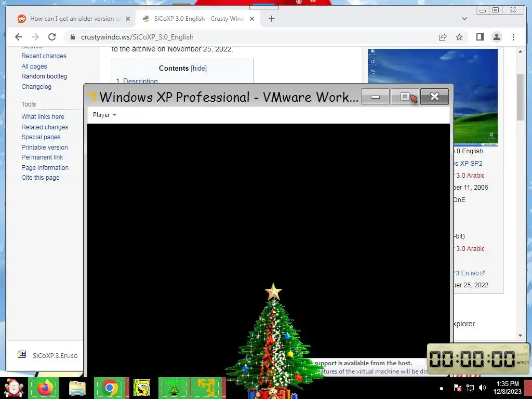Open Chrome side panel
Viewport: 532px width, 399px height.
(x=480, y=37)
